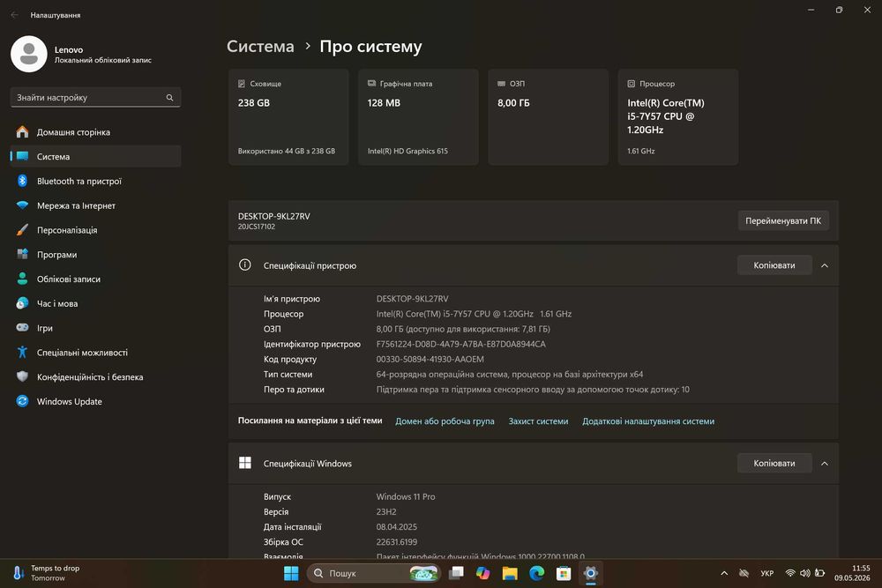The height and width of the screenshot is (588, 882).
Task: Open Програми in the sidebar
Action: [x=95, y=254]
